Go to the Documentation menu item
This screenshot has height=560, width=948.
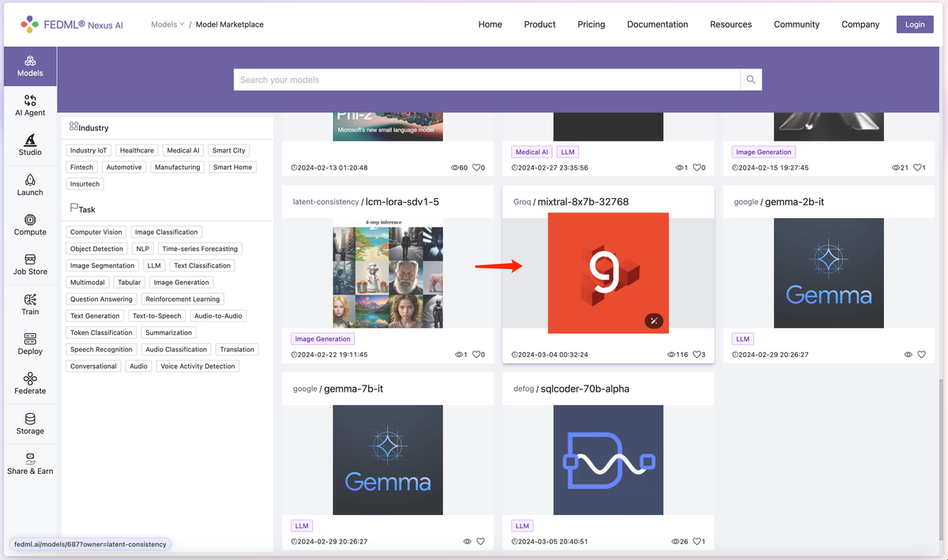click(657, 24)
